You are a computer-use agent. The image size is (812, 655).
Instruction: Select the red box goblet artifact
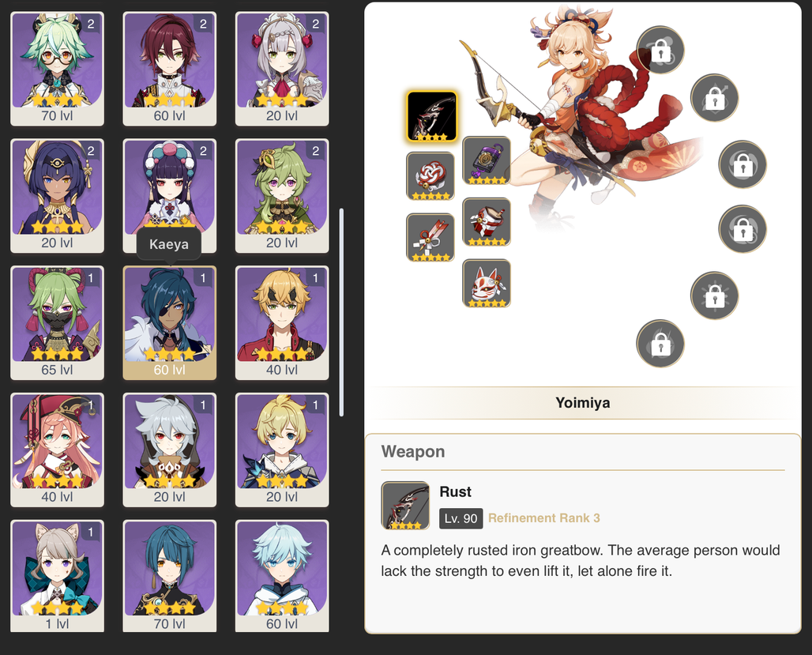click(487, 222)
